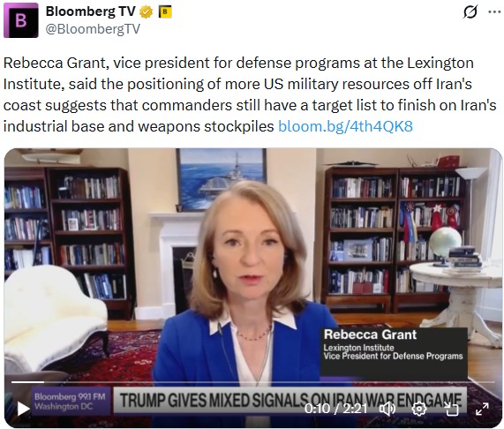Expand the video to fullscreen
Screen dimensions: 504x429
click(x=482, y=409)
